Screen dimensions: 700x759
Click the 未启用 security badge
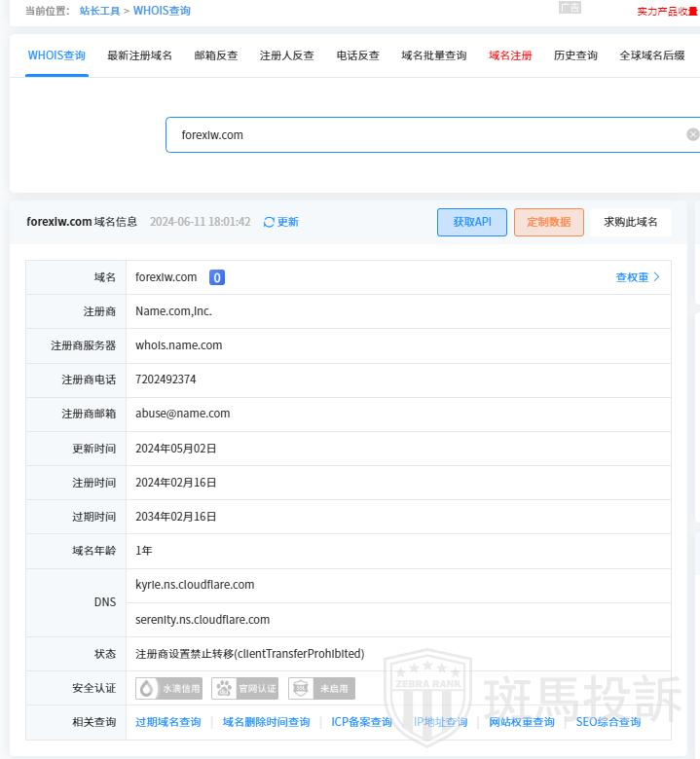coord(321,688)
